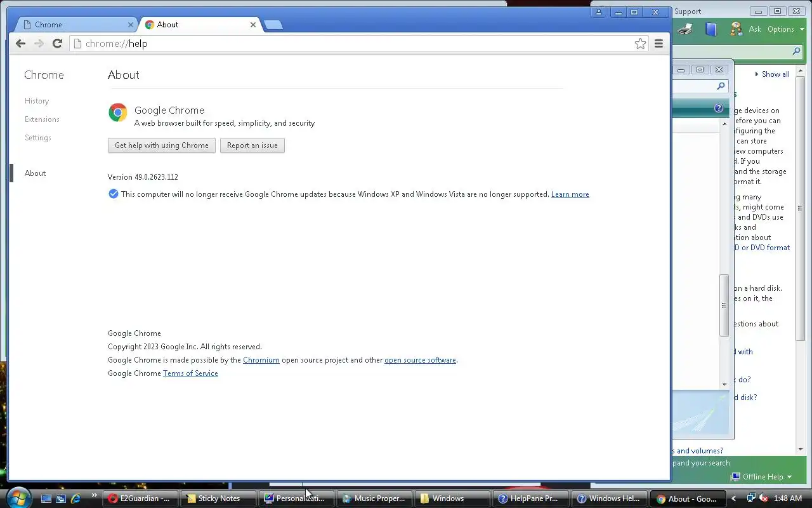The height and width of the screenshot is (508, 812).
Task: Click Get help with using Chrome button
Action: point(162,145)
